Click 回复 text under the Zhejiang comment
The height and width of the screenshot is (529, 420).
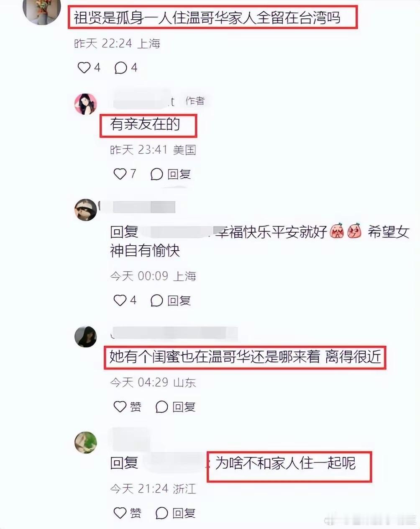point(184,513)
